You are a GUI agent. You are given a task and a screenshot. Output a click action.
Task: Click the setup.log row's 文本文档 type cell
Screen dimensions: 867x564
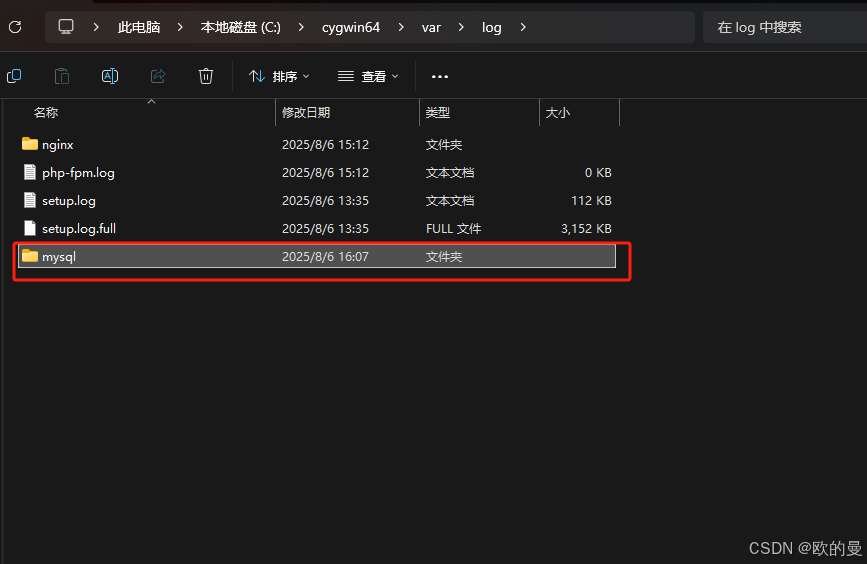tap(450, 201)
